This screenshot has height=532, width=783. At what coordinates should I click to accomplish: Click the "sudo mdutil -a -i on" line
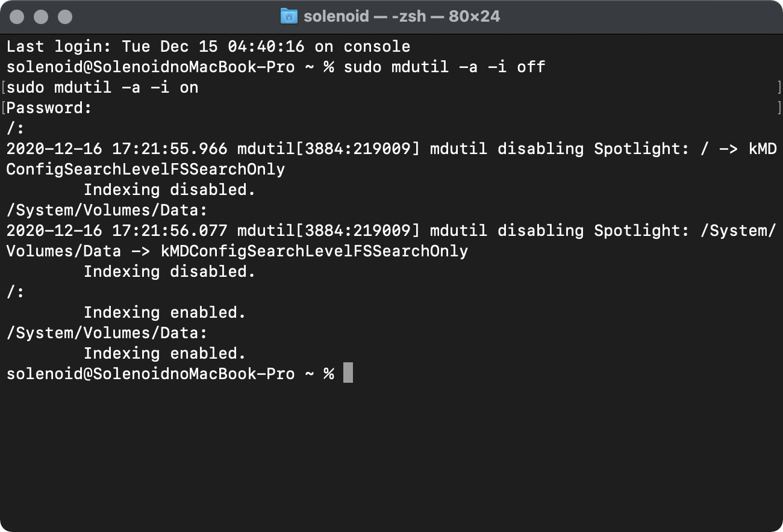102,88
